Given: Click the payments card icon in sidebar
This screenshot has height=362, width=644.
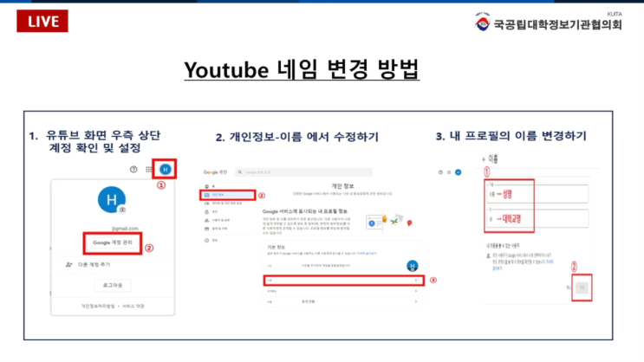Looking at the screenshot, I should point(207,229).
